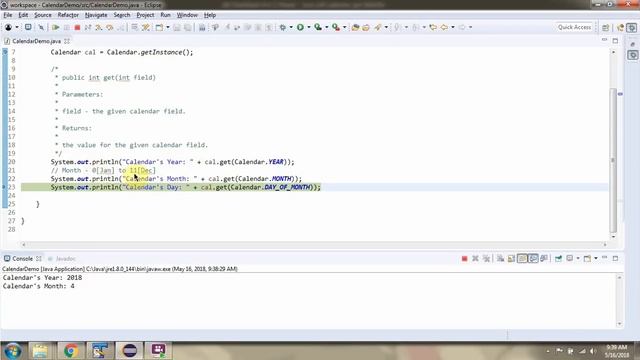Click the Step Return debug icon
This screenshot has height=360, width=640.
coord(121,27)
